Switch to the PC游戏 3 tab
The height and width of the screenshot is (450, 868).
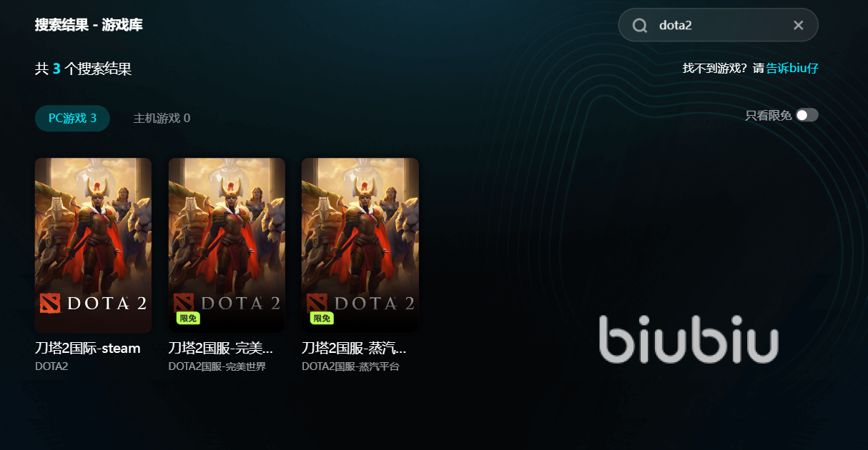pyautogui.click(x=72, y=118)
